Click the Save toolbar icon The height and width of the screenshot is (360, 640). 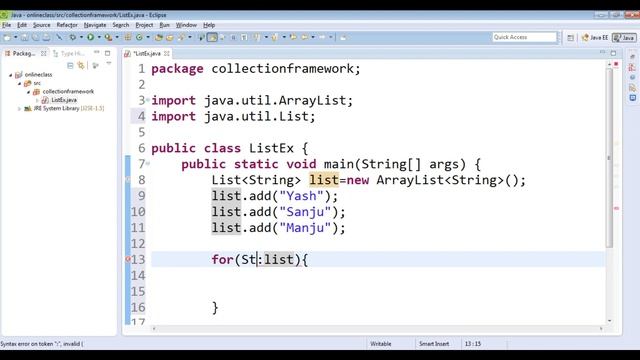(24, 38)
